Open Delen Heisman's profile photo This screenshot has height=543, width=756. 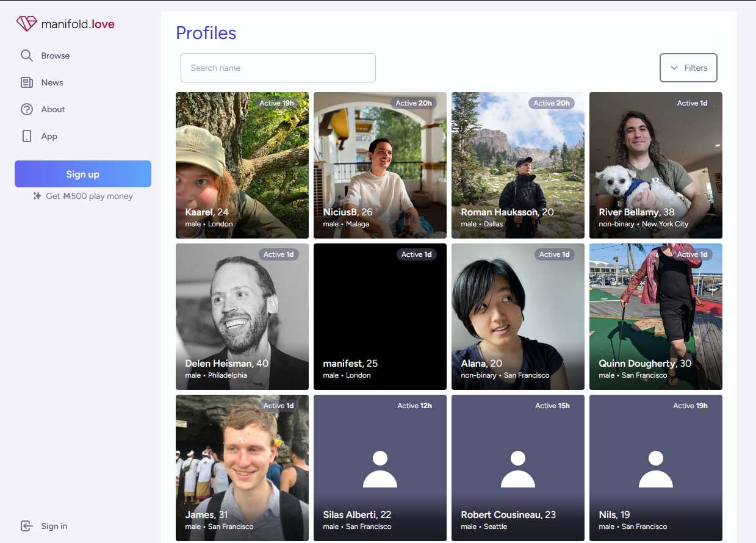pos(242,317)
